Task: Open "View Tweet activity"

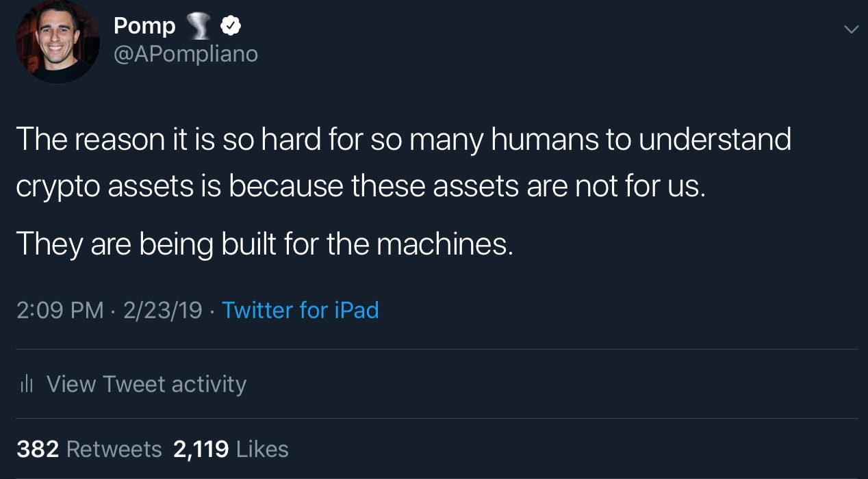Action: click(x=146, y=385)
